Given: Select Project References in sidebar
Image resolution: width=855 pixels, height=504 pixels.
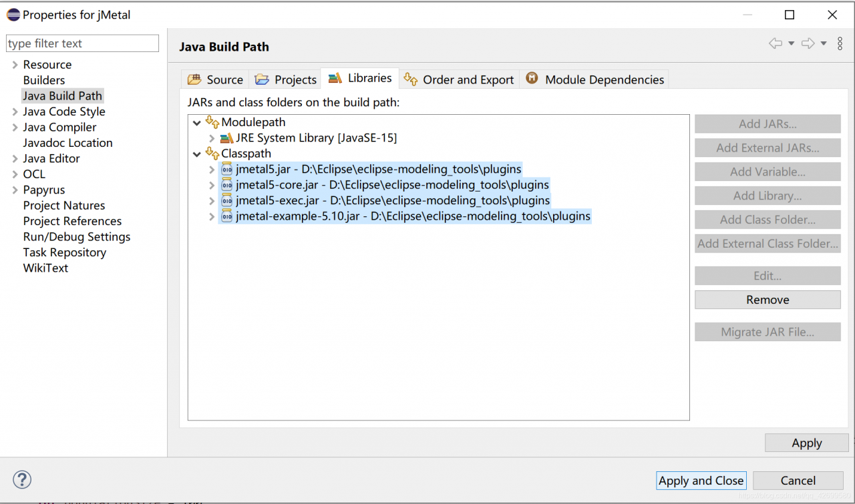Looking at the screenshot, I should point(72,221).
